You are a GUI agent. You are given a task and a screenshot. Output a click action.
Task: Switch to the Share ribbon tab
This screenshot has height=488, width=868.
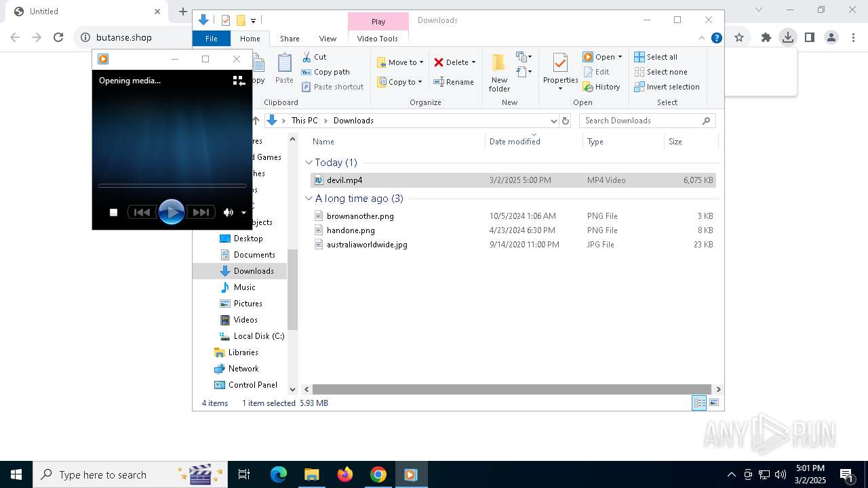coord(290,39)
